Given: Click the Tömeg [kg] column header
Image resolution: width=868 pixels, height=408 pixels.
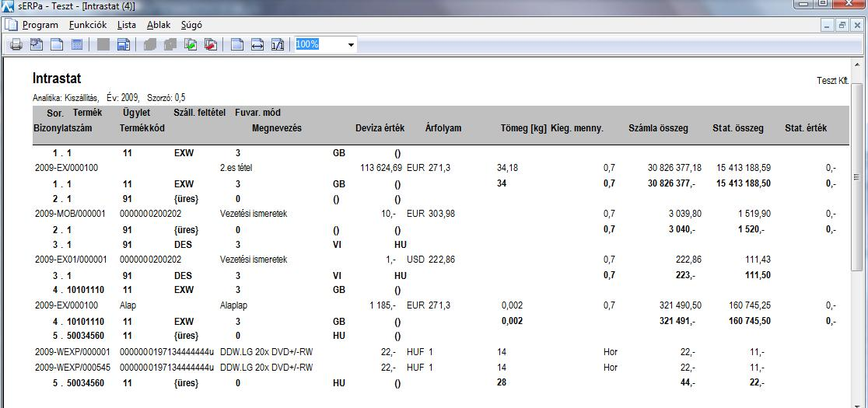Looking at the screenshot, I should (523, 128).
